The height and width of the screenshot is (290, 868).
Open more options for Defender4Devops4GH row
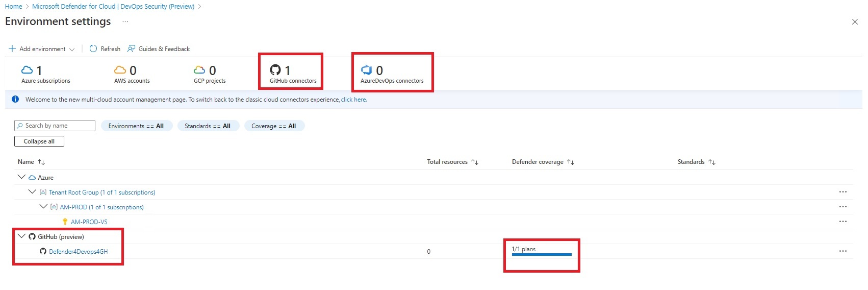pyautogui.click(x=843, y=251)
